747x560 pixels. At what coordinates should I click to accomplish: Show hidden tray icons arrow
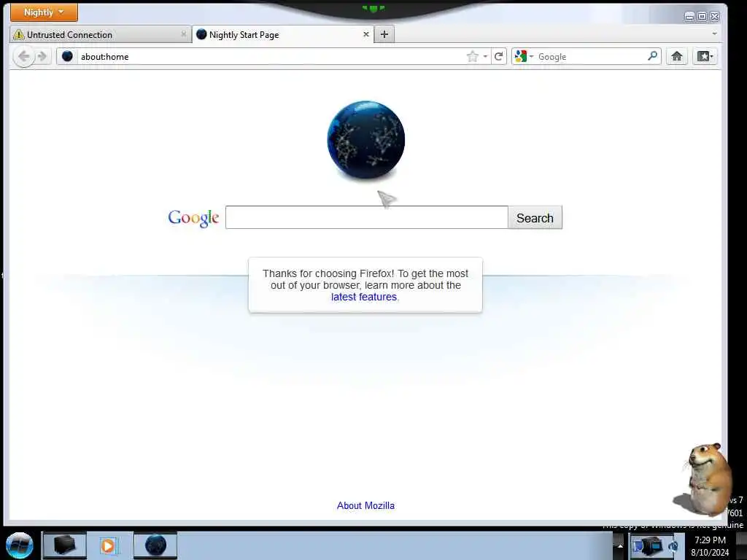click(x=620, y=545)
